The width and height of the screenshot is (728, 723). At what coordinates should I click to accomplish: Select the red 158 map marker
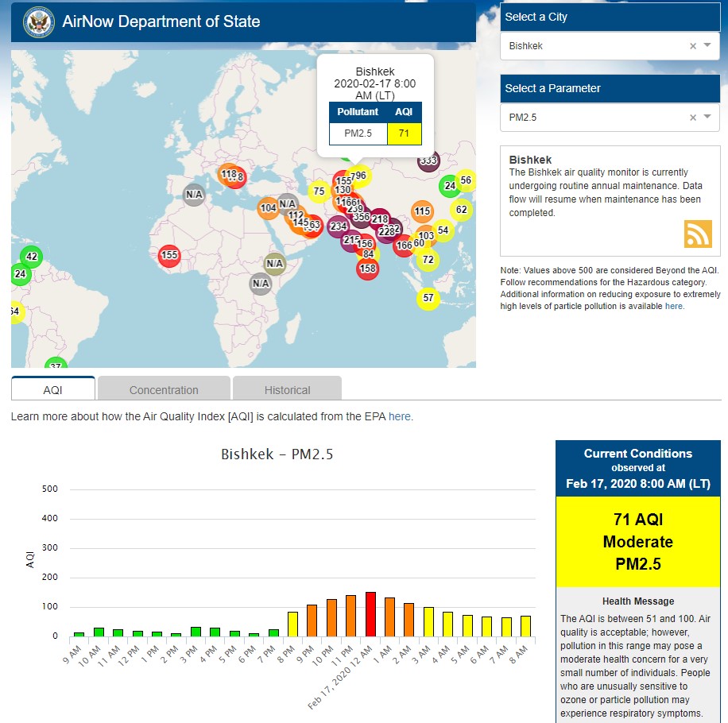coord(367,269)
